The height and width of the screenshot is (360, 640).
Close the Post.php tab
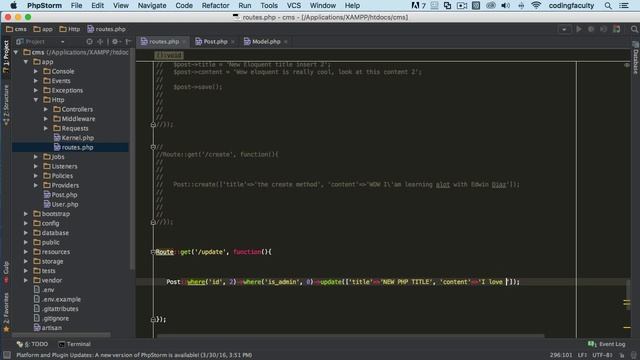[233, 42]
